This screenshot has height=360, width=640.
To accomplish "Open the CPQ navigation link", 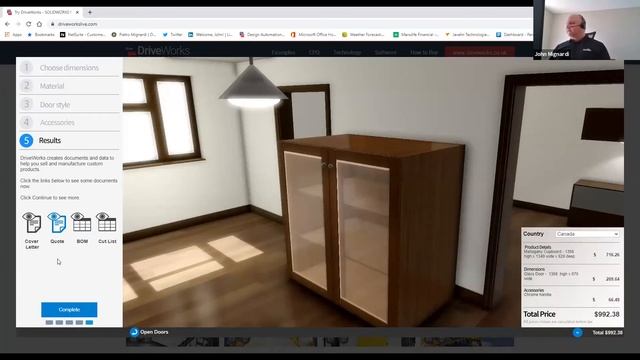I will 314,52.
